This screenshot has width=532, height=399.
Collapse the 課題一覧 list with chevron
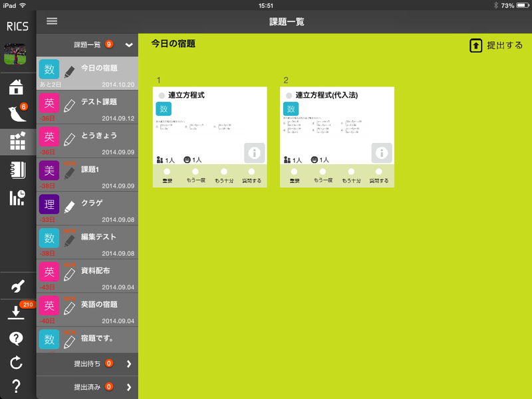(x=129, y=45)
